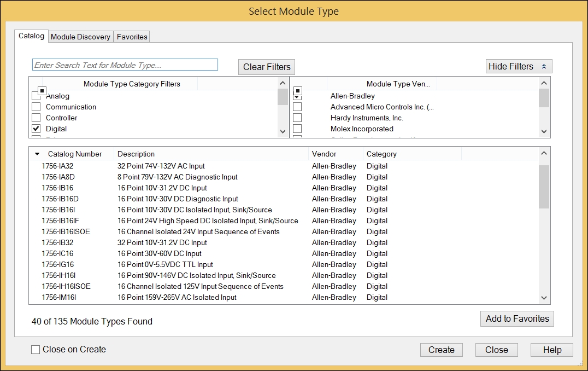Image resolution: width=588 pixels, height=371 pixels.
Task: Check the Communication category filter
Action: point(36,107)
